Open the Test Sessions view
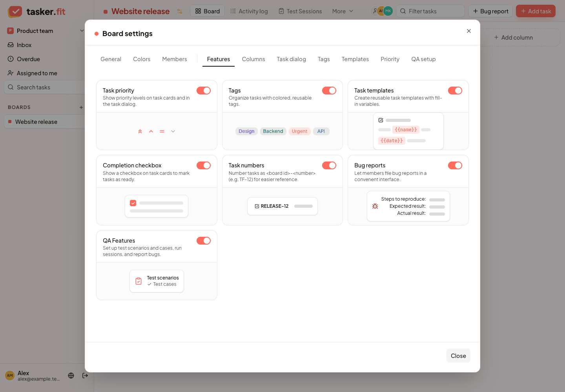565x392 pixels. pos(300,11)
